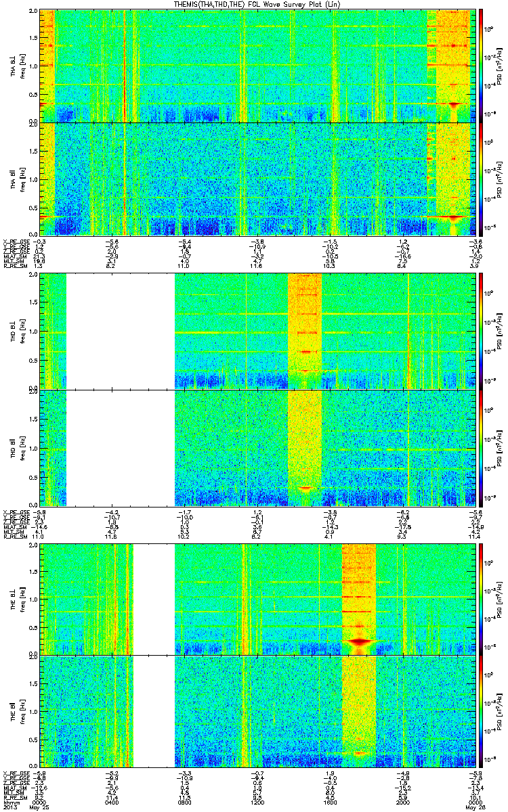Click the 2.0 frequency tick of THD B-perpendicular
The image size is (508, 812).
tap(32, 275)
